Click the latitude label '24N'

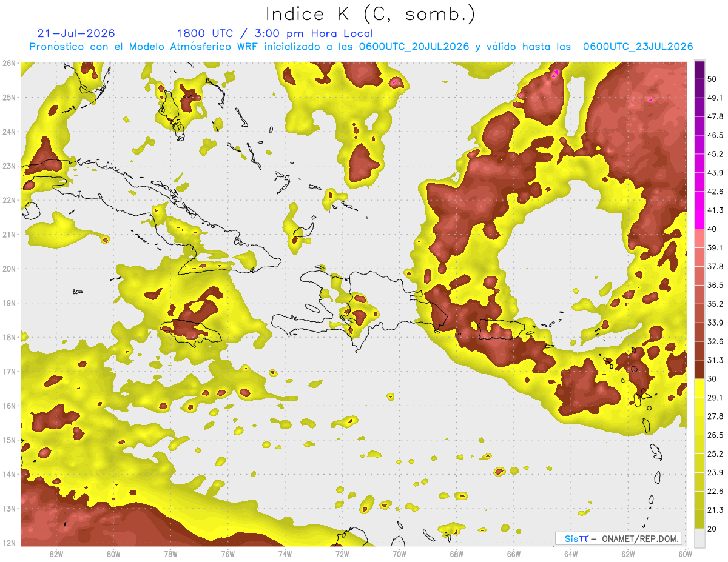pyautogui.click(x=8, y=132)
